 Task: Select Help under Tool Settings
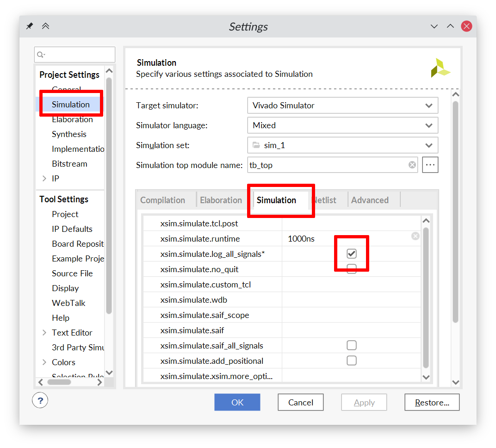pyautogui.click(x=61, y=318)
